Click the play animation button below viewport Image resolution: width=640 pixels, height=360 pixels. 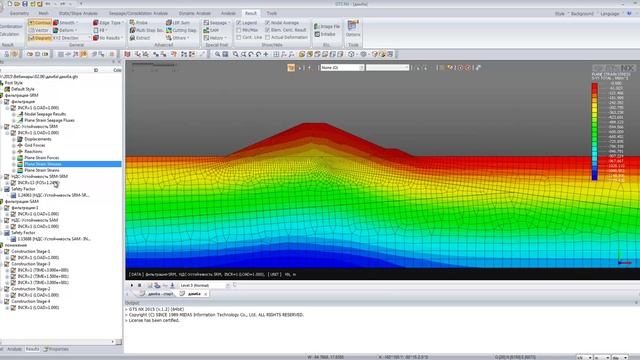(x=131, y=285)
